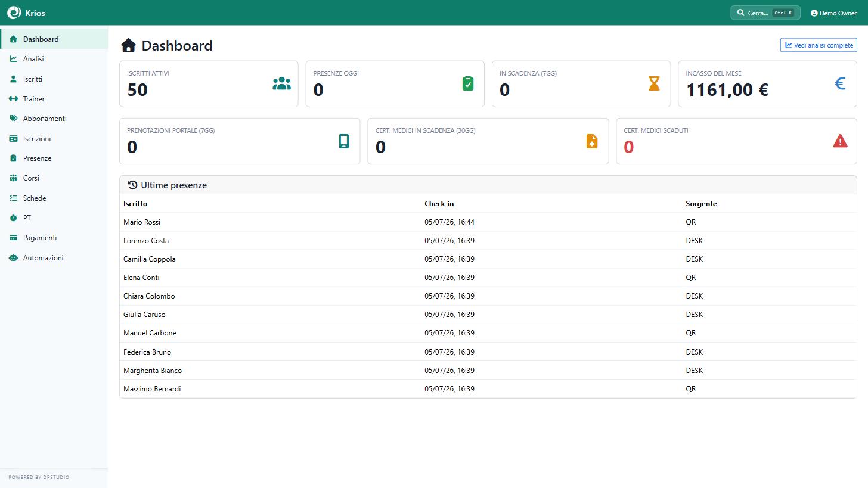Viewport: 868px width, 488px height.
Task: Click the user avatar icon beside Demo Owner
Action: pyautogui.click(x=814, y=13)
